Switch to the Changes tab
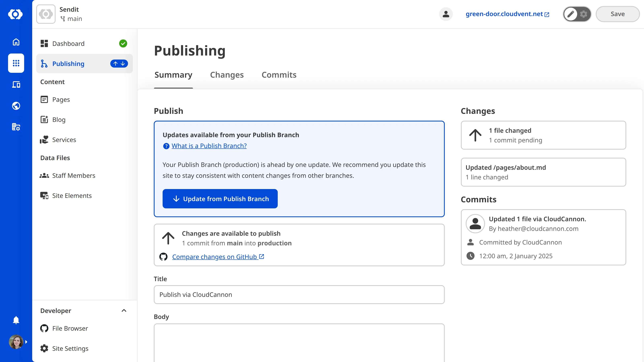 pos(227,75)
